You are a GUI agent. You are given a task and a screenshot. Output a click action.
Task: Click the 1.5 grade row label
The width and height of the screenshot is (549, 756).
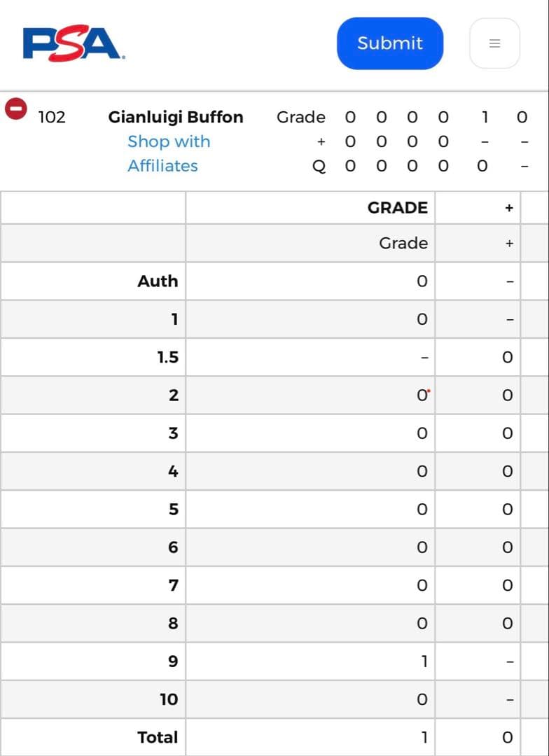pyautogui.click(x=167, y=358)
